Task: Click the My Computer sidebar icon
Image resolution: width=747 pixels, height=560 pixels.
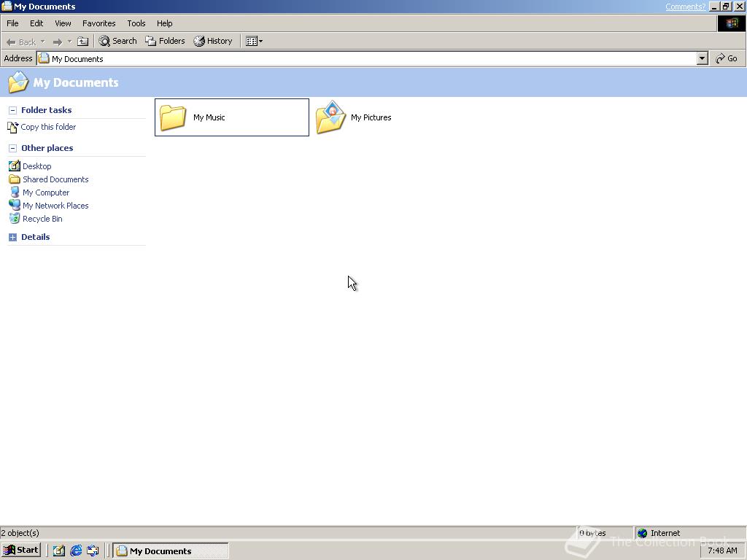Action: click(x=15, y=192)
